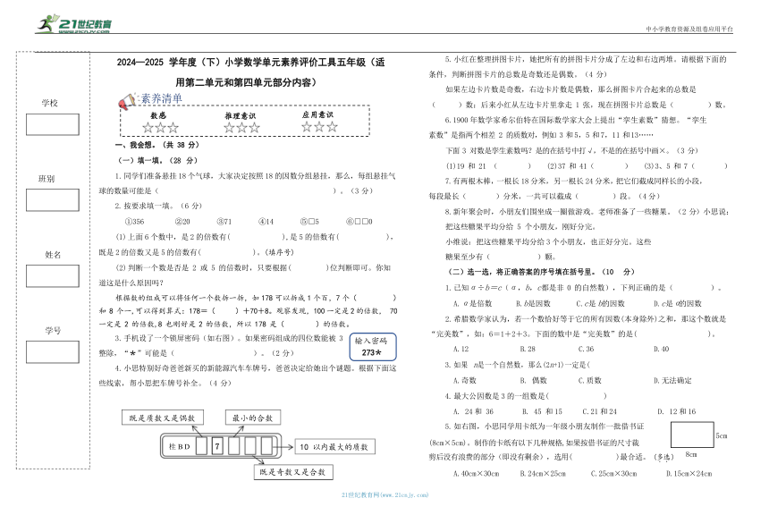This screenshot has width=769, height=532.
Task: Choose option D. 12和16
Action: (x=676, y=412)
